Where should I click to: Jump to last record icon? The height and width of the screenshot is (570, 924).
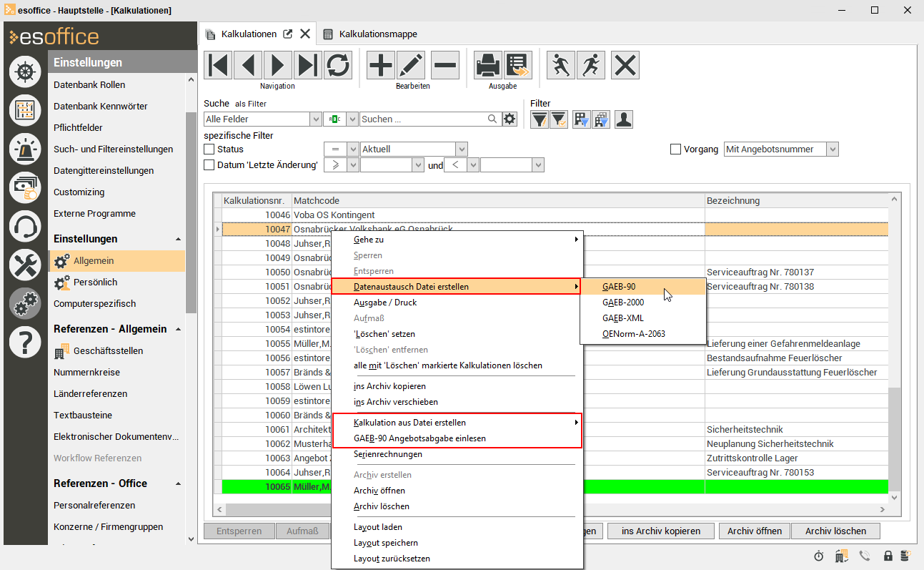(308, 65)
